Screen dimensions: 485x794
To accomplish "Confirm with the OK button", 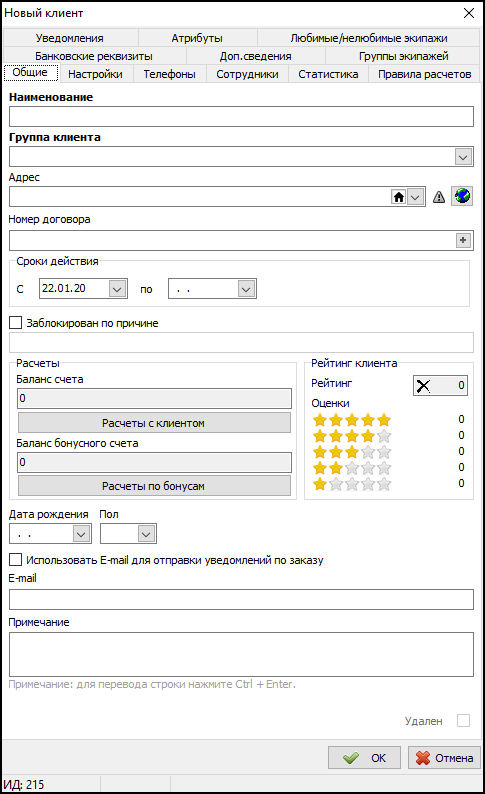I will 364,758.
